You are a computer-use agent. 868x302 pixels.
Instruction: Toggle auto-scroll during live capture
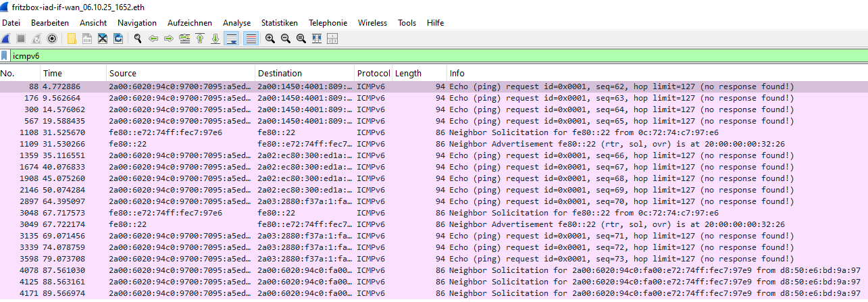point(232,39)
